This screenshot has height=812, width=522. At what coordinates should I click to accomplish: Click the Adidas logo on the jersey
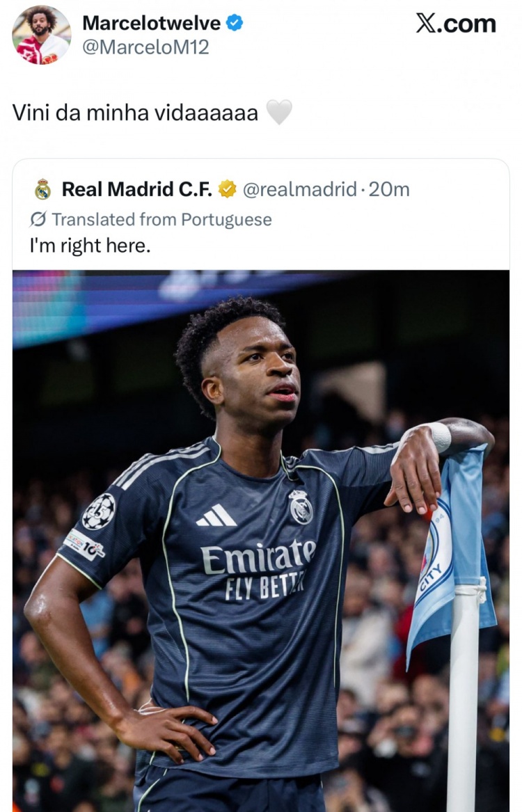click(216, 516)
